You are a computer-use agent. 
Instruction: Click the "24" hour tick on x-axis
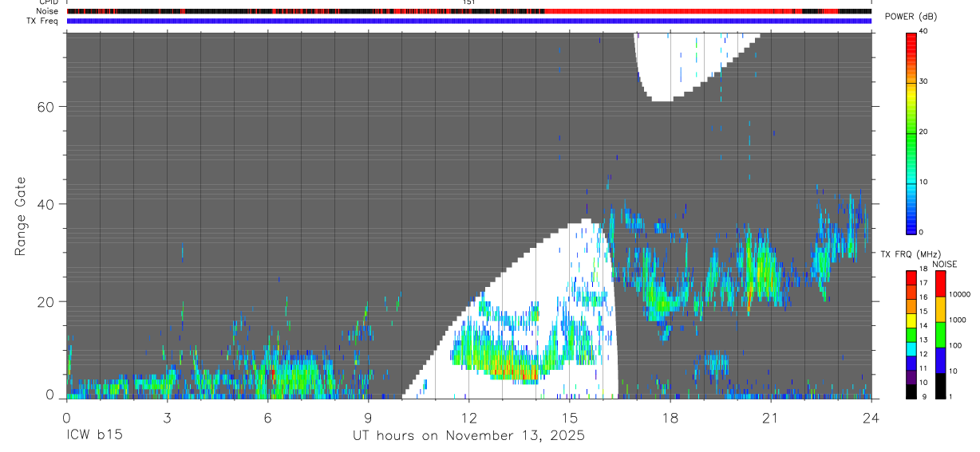[871, 417]
